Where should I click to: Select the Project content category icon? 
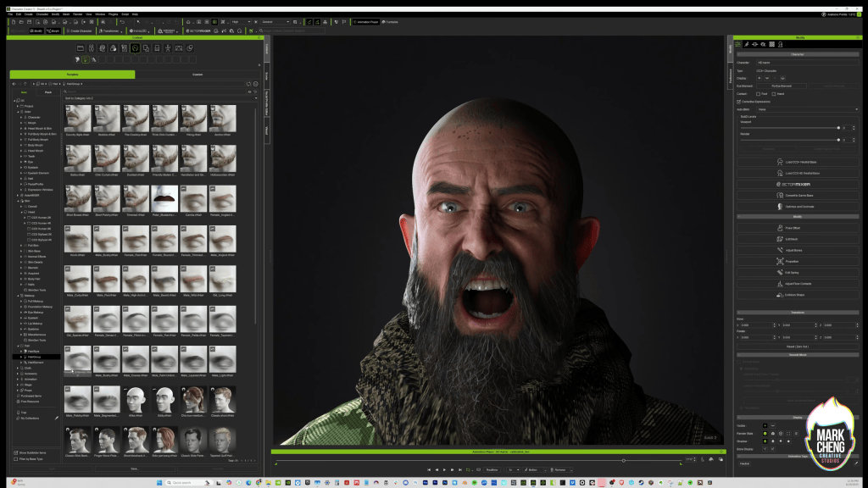click(x=81, y=48)
